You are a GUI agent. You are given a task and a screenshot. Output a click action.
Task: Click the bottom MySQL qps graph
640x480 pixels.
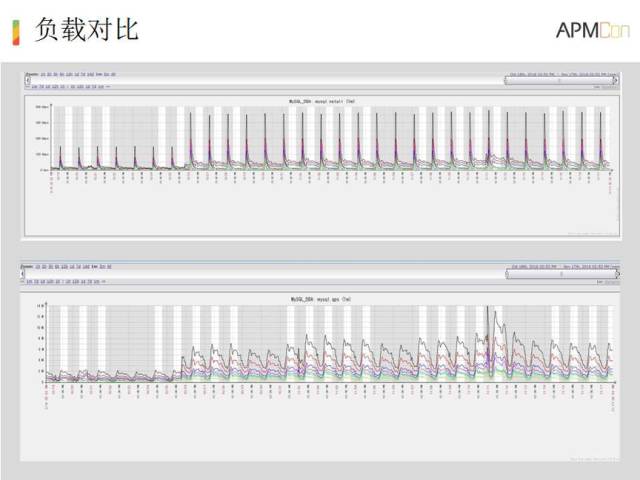pos(320,376)
